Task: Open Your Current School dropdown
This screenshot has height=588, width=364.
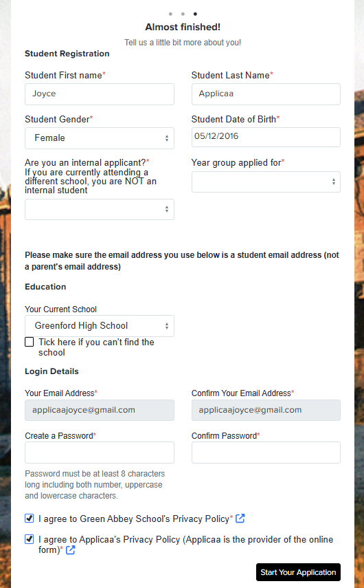Action: coord(100,326)
